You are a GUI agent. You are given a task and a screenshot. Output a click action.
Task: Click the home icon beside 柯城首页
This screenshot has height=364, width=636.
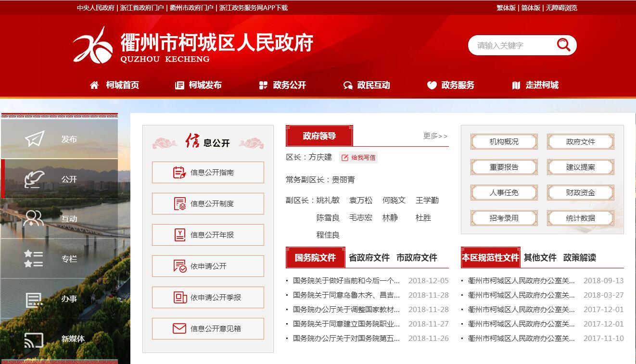(x=94, y=85)
